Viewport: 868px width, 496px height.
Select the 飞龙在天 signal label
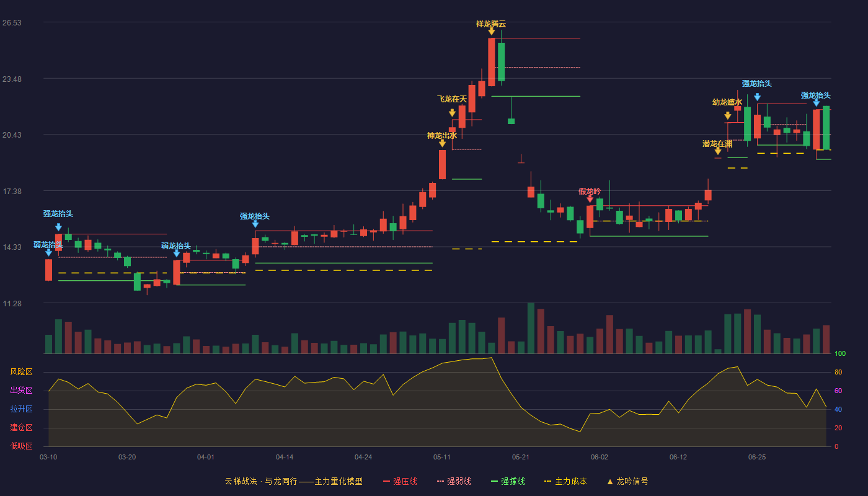tap(452, 99)
